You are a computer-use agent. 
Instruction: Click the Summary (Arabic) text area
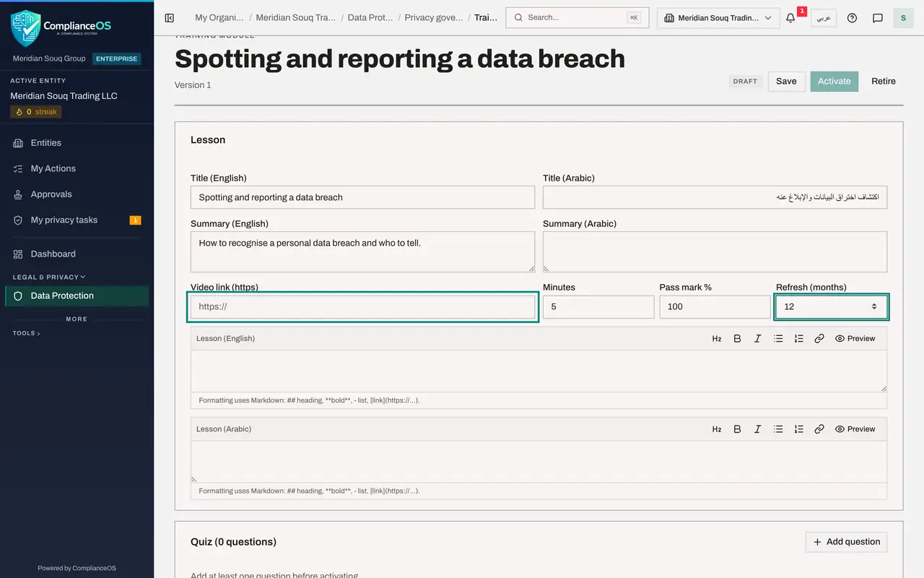point(715,251)
